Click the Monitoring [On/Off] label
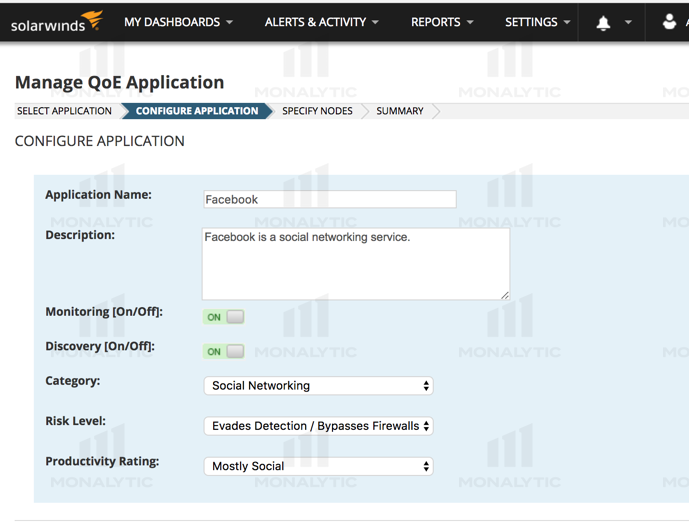The image size is (689, 525). point(104,311)
